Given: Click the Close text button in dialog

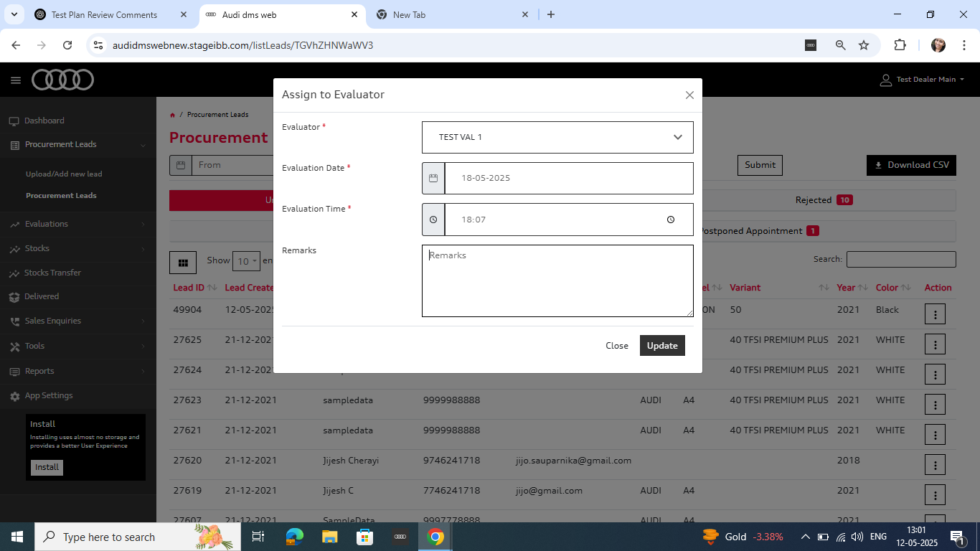Looking at the screenshot, I should (616, 346).
